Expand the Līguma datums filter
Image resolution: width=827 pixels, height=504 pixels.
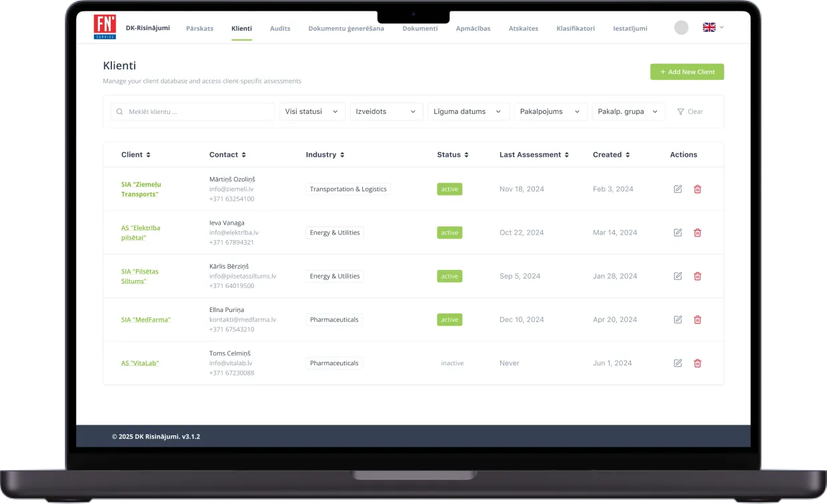point(468,112)
